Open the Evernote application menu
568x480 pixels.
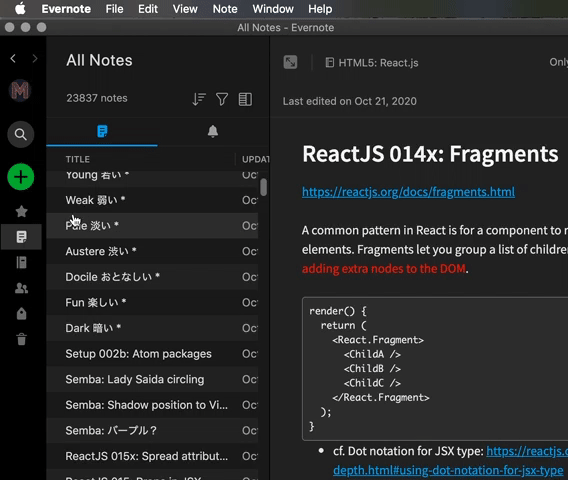point(66,9)
